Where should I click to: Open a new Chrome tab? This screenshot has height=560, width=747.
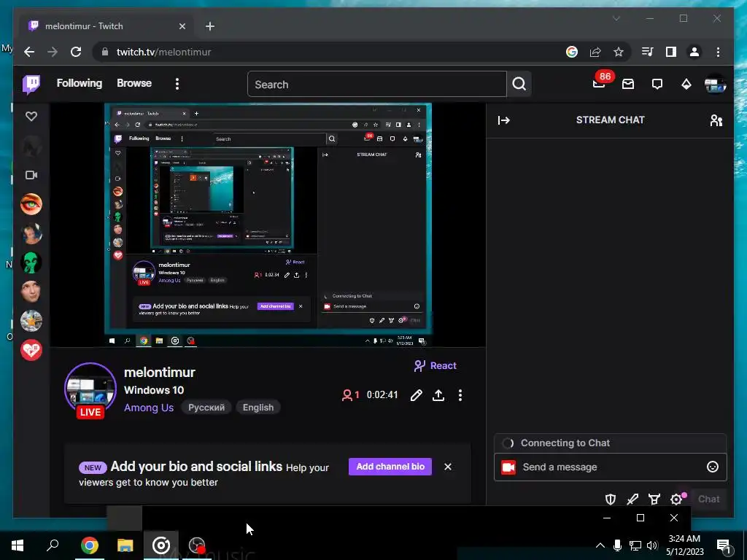click(210, 26)
